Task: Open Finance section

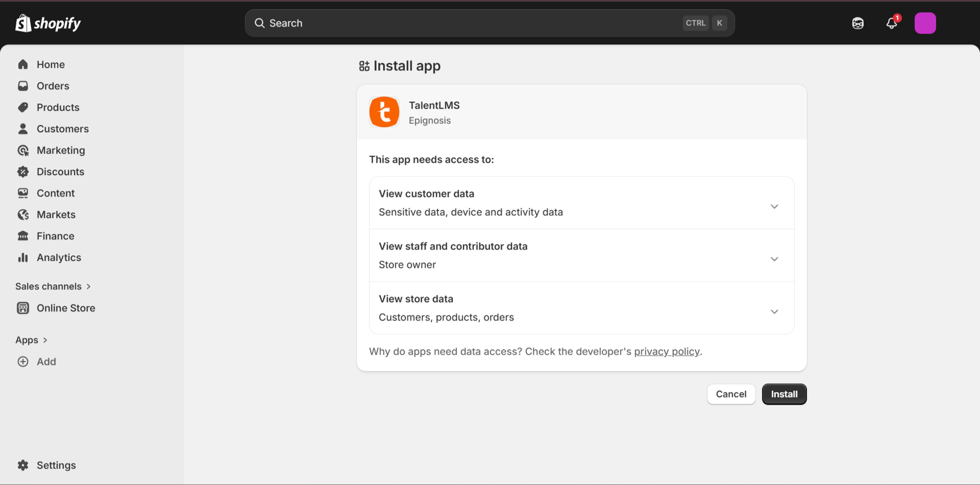Action: click(x=56, y=236)
